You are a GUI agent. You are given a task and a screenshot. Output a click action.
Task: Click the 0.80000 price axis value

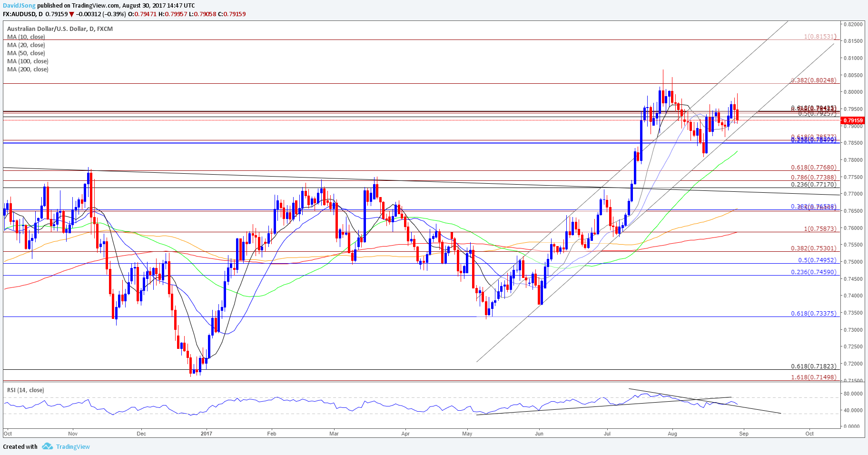[x=854, y=92]
